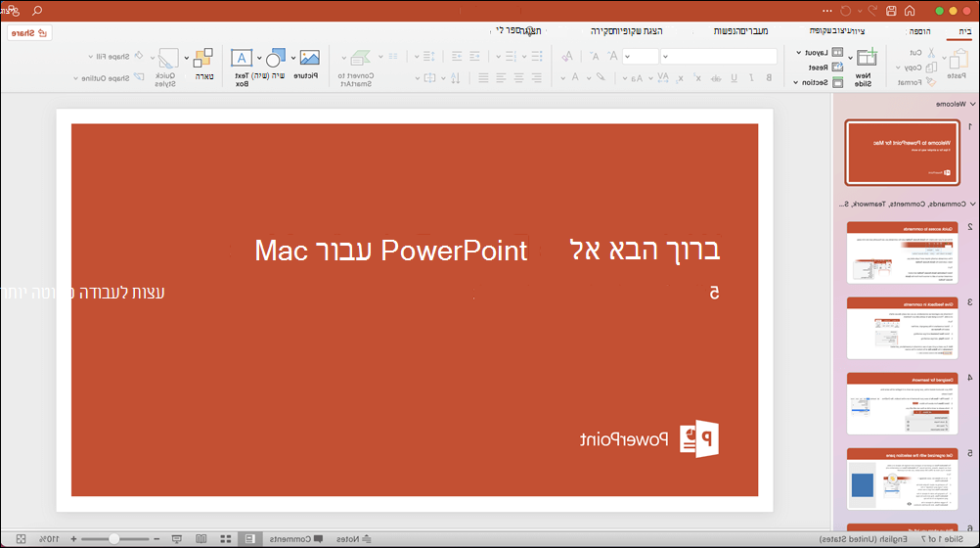Click the Undo arrow in the title bar
The width and height of the screenshot is (980, 548).
pyautogui.click(x=872, y=11)
